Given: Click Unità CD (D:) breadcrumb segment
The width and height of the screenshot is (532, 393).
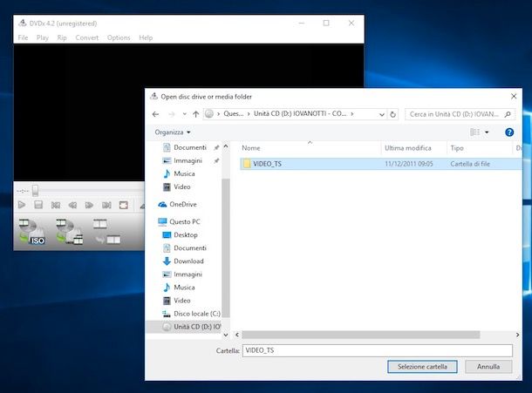Looking at the screenshot, I should tap(300, 114).
